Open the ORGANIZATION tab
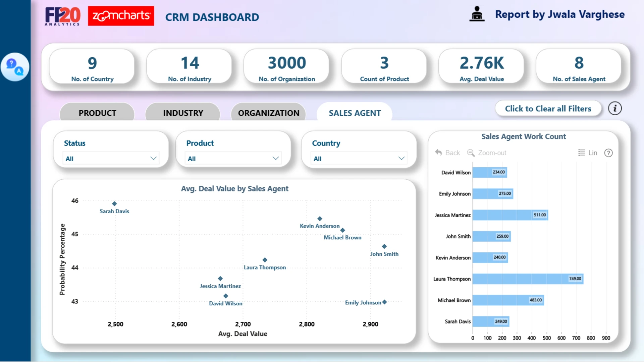Viewport: 644px width, 362px height. pyautogui.click(x=269, y=113)
